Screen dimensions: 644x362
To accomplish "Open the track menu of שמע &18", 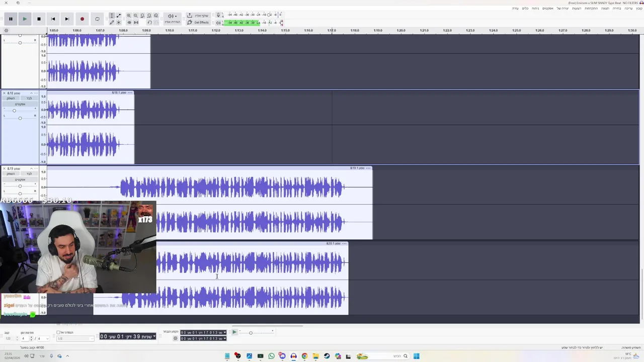I will (36, 93).
